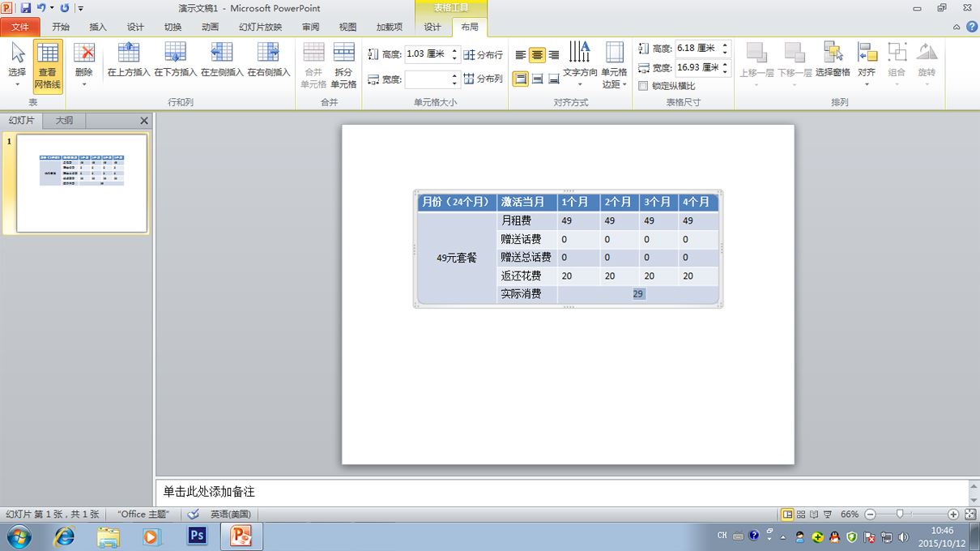Image resolution: width=980 pixels, height=551 pixels.
Task: Distribute rows evenly (分布行)
Action: coord(483,55)
